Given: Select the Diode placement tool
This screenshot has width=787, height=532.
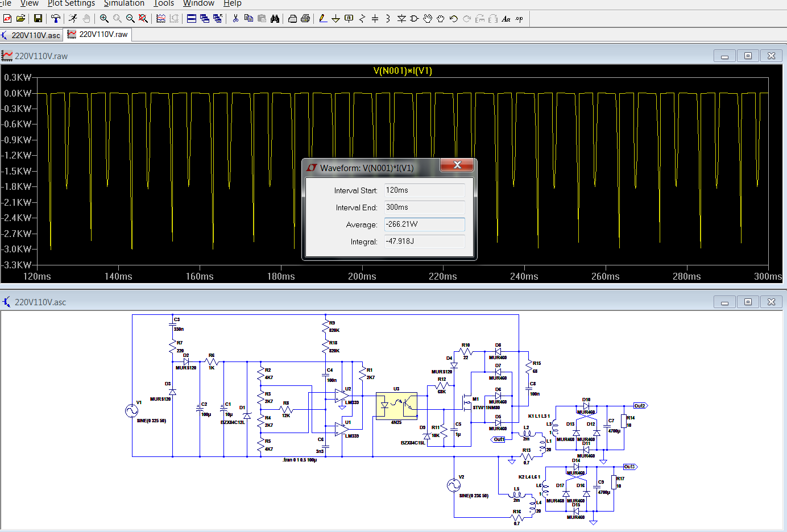Looking at the screenshot, I should coord(401,19).
